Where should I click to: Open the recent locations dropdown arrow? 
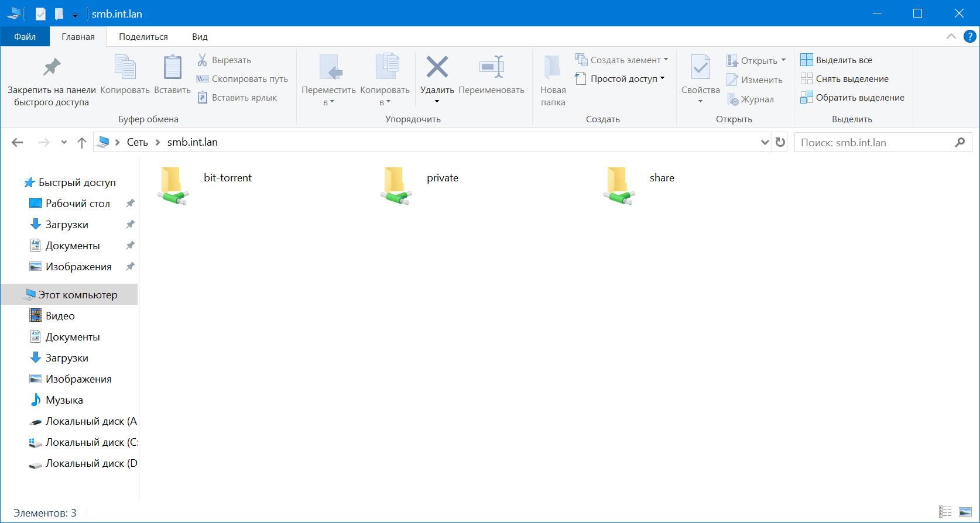point(64,142)
